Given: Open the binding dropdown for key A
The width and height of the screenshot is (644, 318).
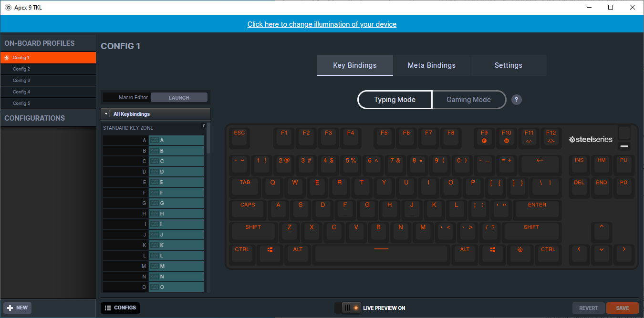Looking at the screenshot, I should point(176,140).
